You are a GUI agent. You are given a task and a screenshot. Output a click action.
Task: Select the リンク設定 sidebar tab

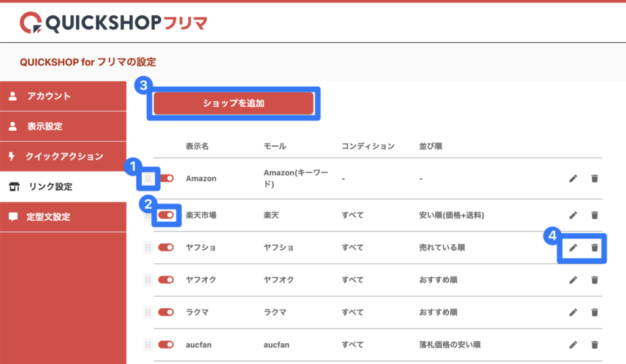pyautogui.click(x=63, y=187)
